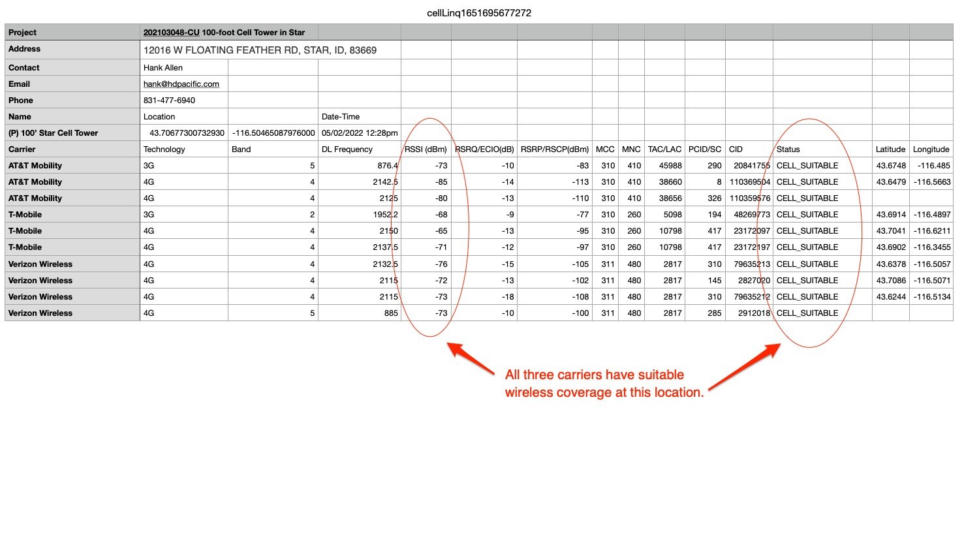Click the CID column header

pyautogui.click(x=749, y=149)
